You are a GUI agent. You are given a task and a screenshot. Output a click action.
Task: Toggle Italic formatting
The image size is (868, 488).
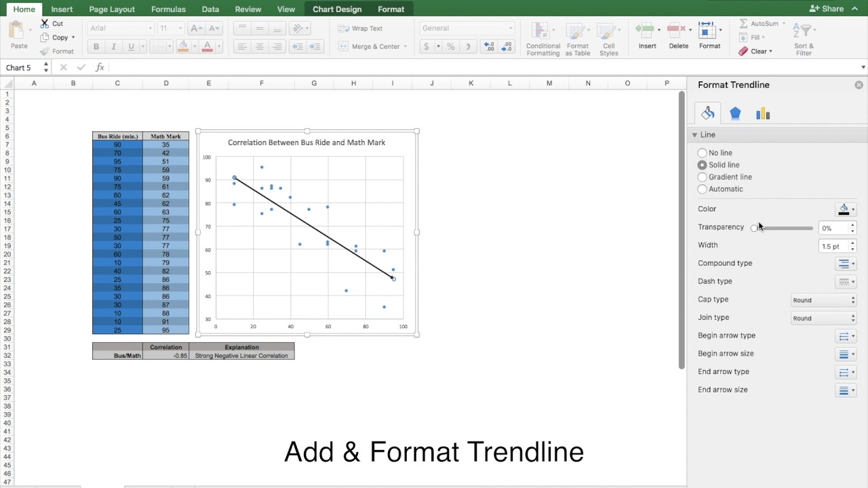(x=113, y=47)
